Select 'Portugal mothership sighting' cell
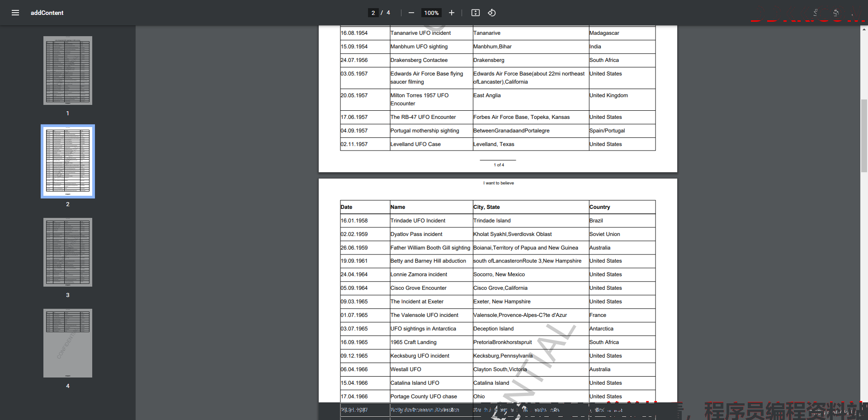Screen dimensions: 868x420 [431, 131]
